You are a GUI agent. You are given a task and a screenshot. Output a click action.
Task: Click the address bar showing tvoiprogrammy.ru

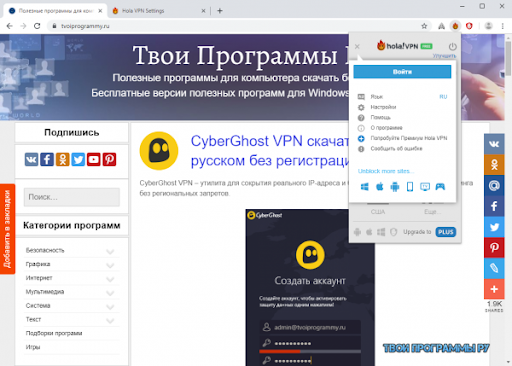click(233, 26)
